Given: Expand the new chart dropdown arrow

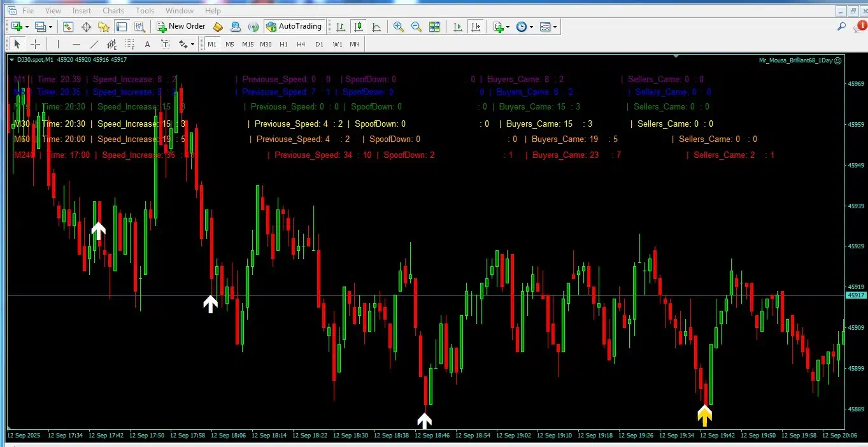Looking at the screenshot, I should pos(26,27).
